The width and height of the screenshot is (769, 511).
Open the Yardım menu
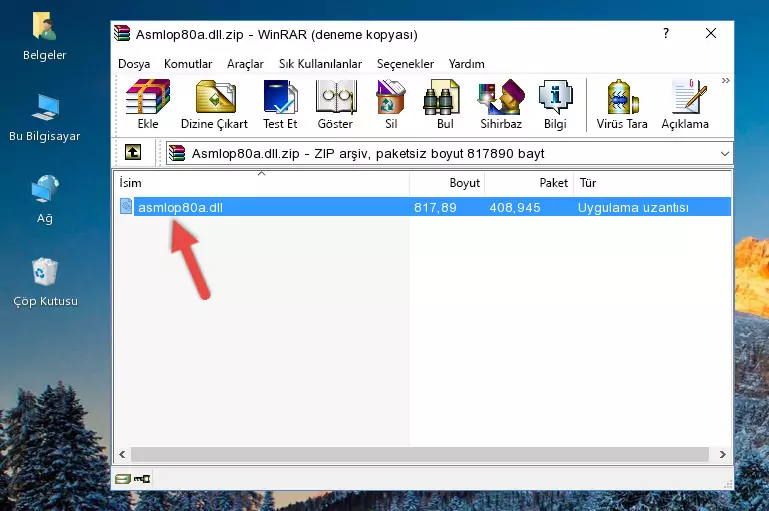coord(466,64)
